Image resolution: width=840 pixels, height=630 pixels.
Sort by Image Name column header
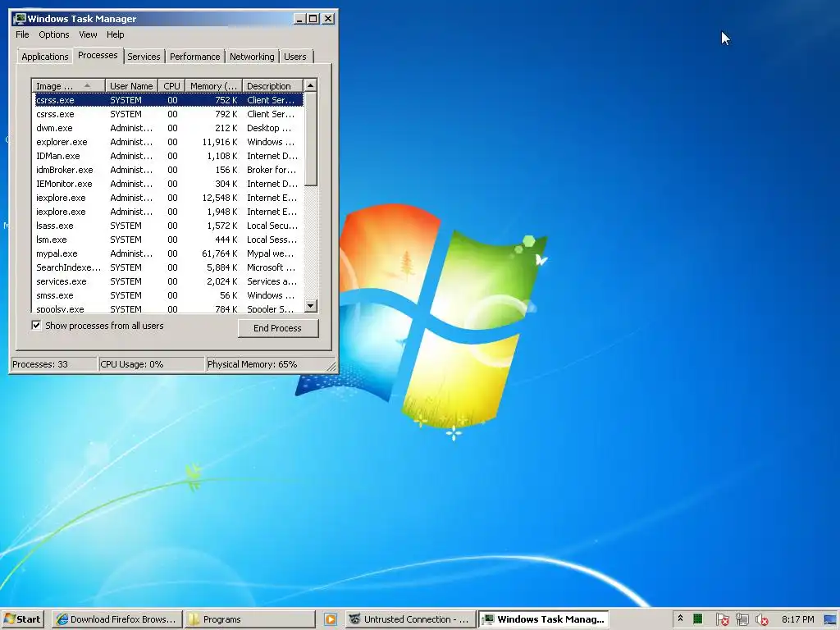(x=68, y=85)
